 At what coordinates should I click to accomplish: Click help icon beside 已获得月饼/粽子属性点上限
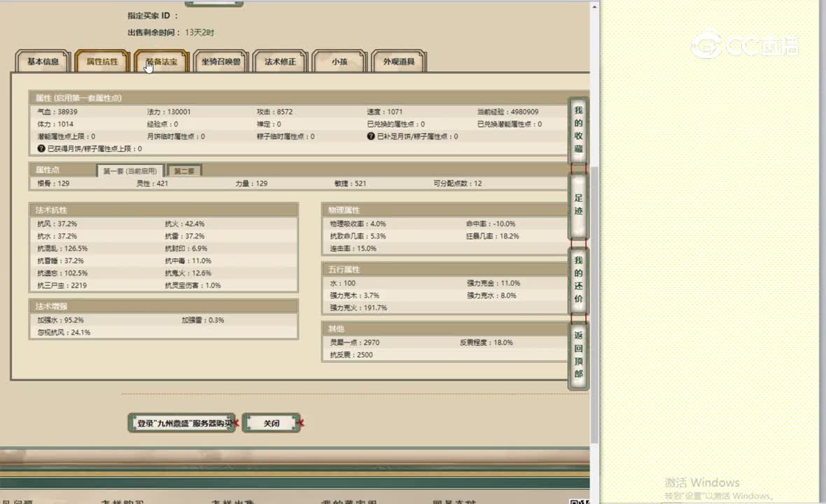pos(41,148)
